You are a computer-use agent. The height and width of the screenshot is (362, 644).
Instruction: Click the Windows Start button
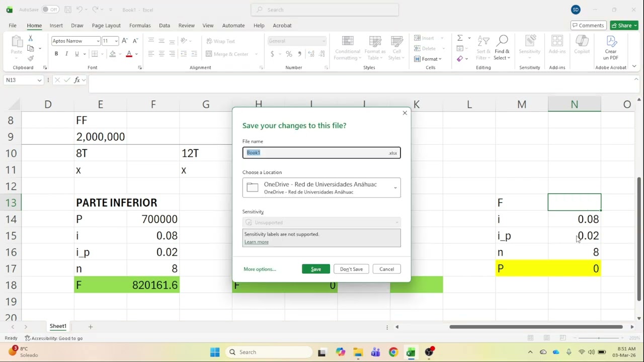(x=215, y=352)
